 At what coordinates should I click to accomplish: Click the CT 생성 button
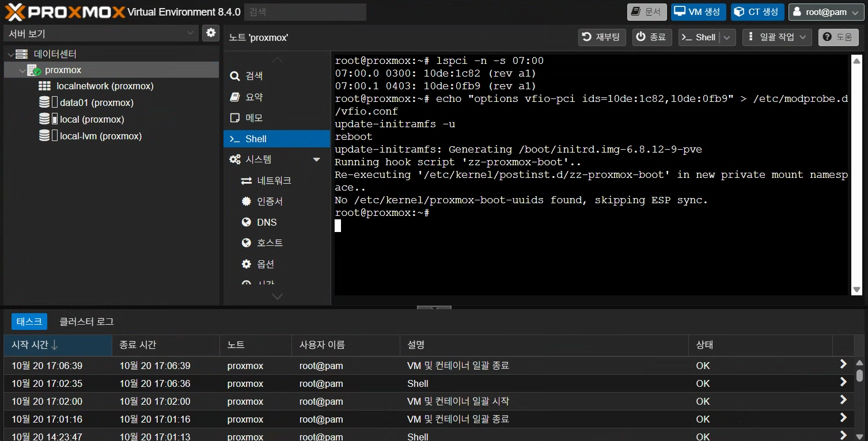757,12
